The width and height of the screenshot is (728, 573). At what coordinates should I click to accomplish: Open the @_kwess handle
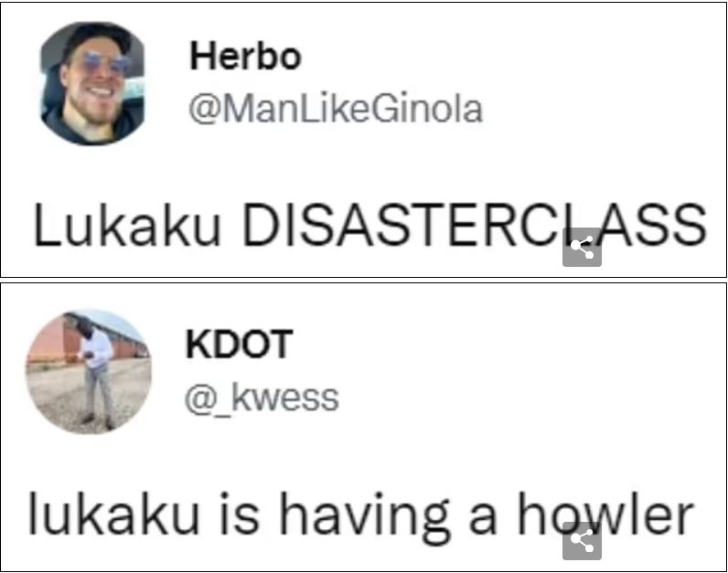pos(262,398)
